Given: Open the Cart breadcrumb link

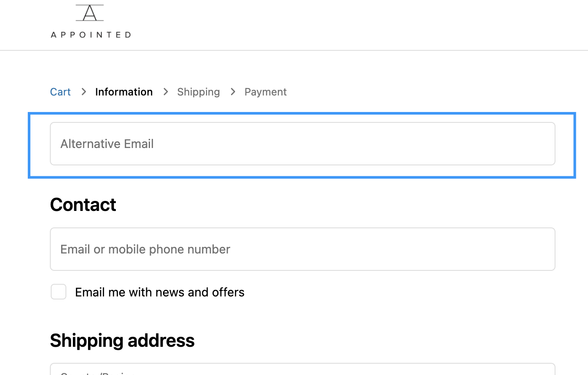Looking at the screenshot, I should (x=60, y=92).
